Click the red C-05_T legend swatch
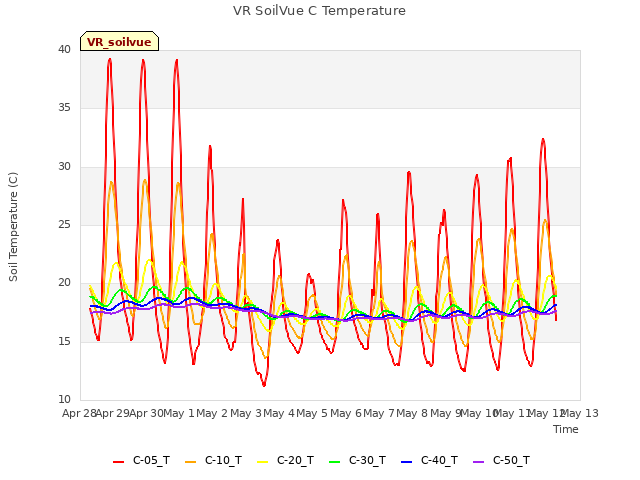This screenshot has height=480, width=640. (118, 462)
